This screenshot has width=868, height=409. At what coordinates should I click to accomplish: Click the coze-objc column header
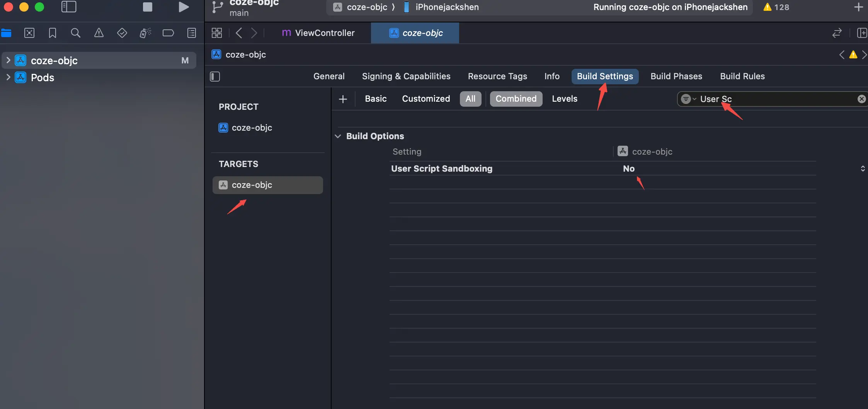coord(645,152)
